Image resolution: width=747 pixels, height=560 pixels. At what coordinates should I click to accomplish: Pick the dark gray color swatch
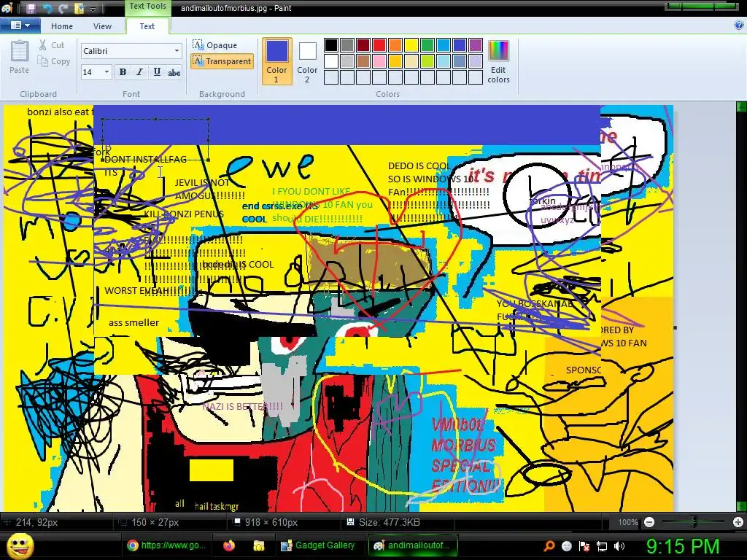pos(347,45)
